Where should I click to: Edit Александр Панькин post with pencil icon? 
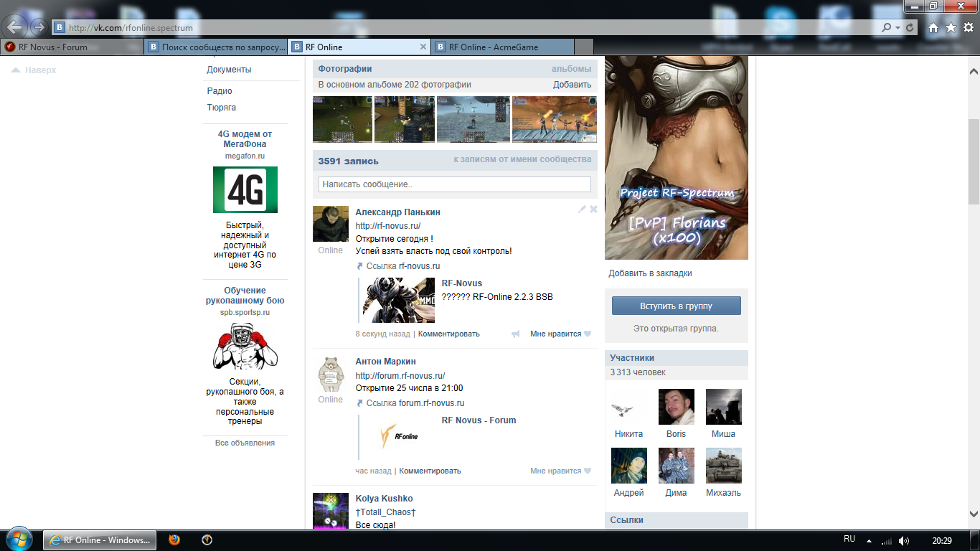point(583,209)
